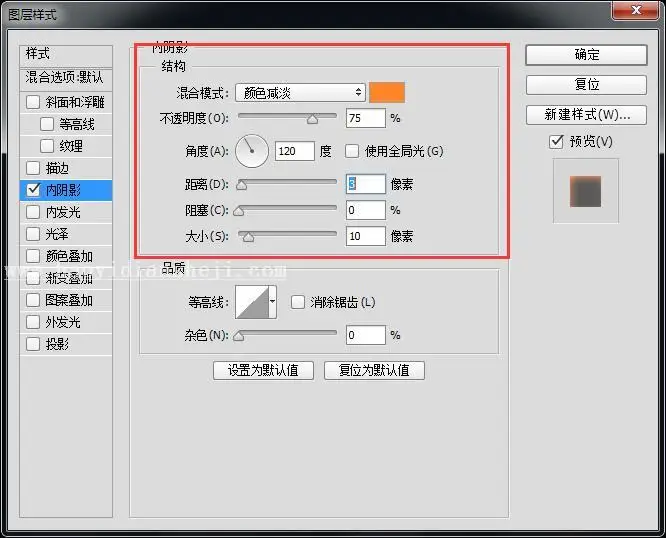This screenshot has width=666, height=538.
Task: Enable the 外发光 style checkbox
Action: (33, 322)
